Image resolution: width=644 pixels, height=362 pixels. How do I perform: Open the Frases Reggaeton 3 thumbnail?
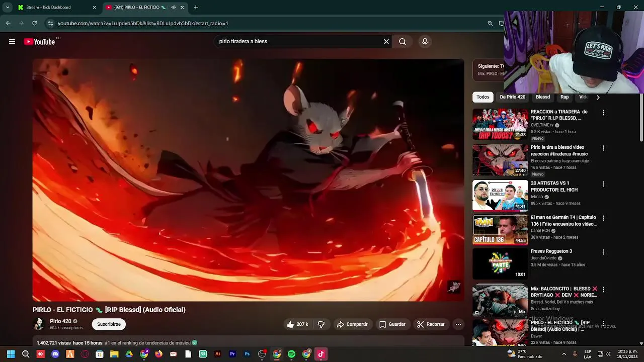(x=500, y=263)
